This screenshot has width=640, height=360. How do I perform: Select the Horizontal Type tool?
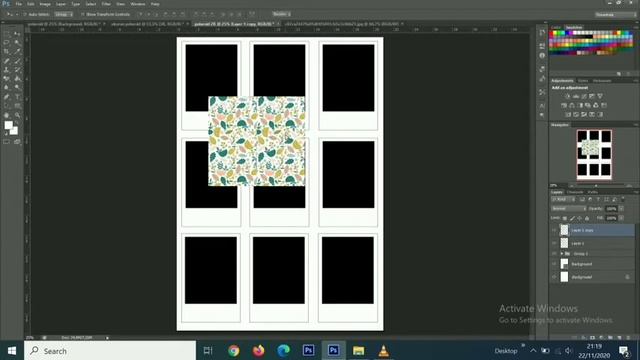point(17,97)
